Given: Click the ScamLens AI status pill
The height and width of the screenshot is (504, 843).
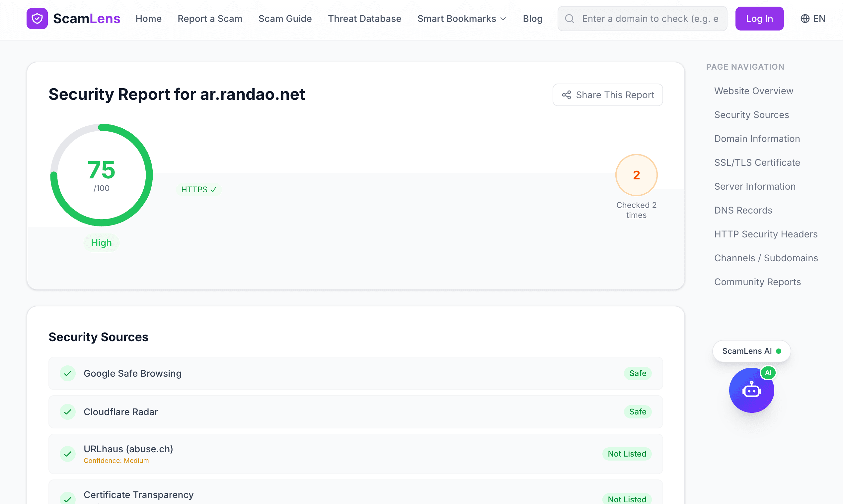Looking at the screenshot, I should [751, 351].
